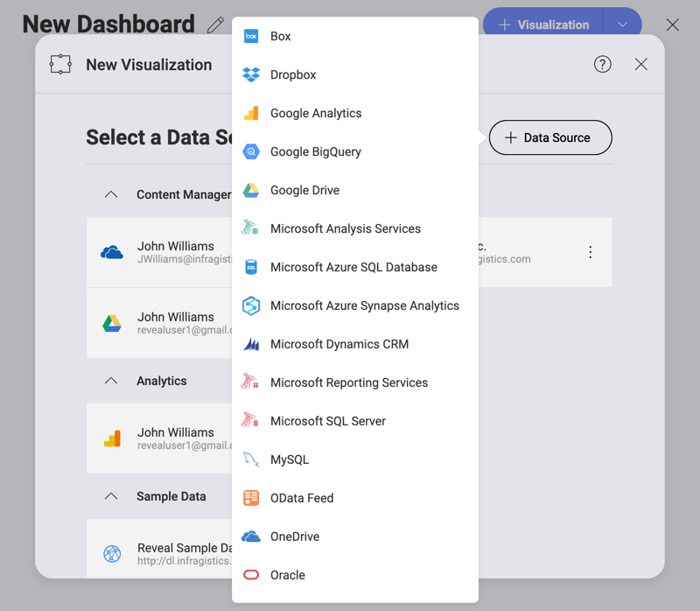Click the Microsoft SQL Server icon
Image resolution: width=700 pixels, height=611 pixels.
[x=250, y=420]
